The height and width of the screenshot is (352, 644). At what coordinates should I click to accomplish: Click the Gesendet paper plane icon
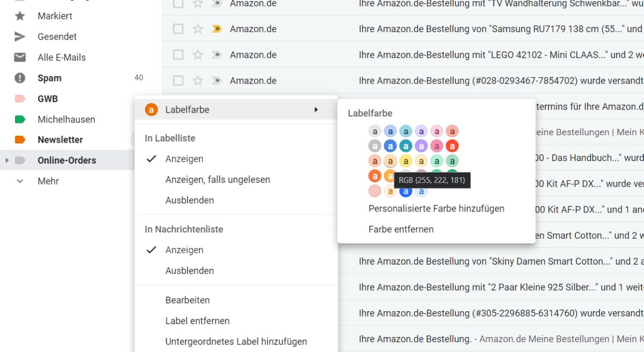20,36
